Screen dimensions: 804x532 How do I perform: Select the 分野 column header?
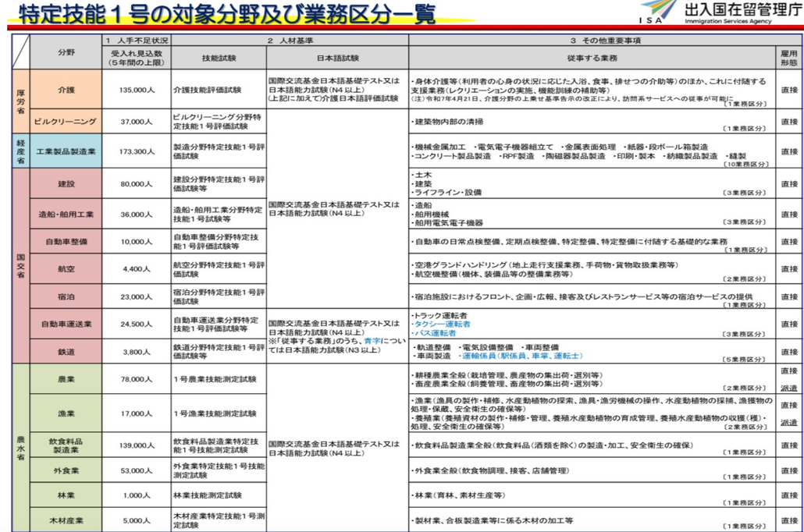tap(66, 52)
